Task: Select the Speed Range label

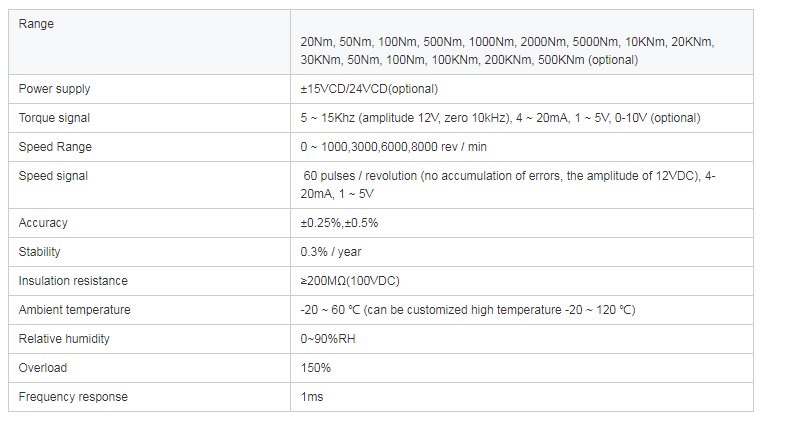Action: [55, 147]
